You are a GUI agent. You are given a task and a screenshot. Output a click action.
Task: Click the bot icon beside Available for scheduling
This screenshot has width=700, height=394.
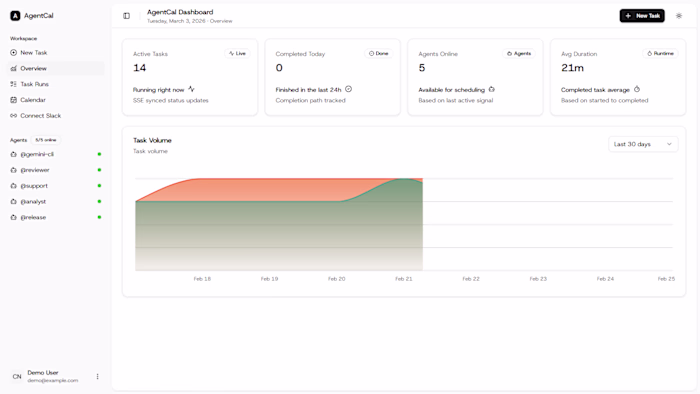click(492, 89)
